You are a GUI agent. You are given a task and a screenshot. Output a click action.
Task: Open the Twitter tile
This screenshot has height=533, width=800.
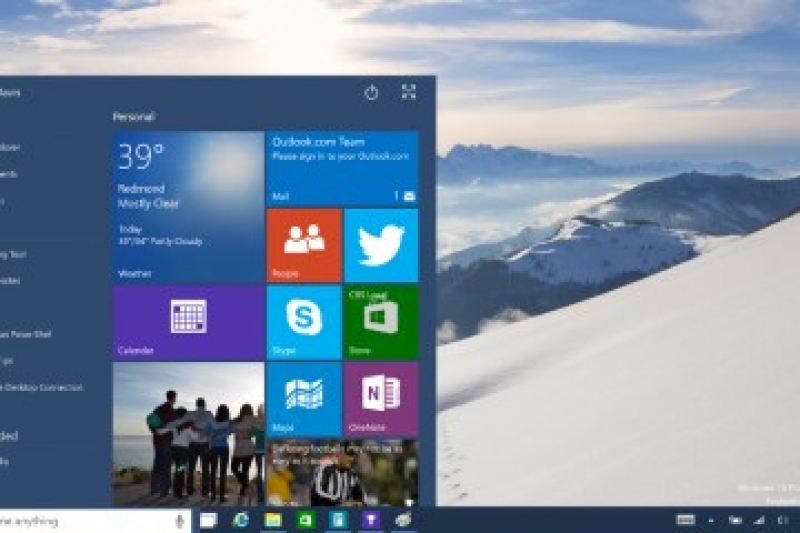tap(381, 245)
